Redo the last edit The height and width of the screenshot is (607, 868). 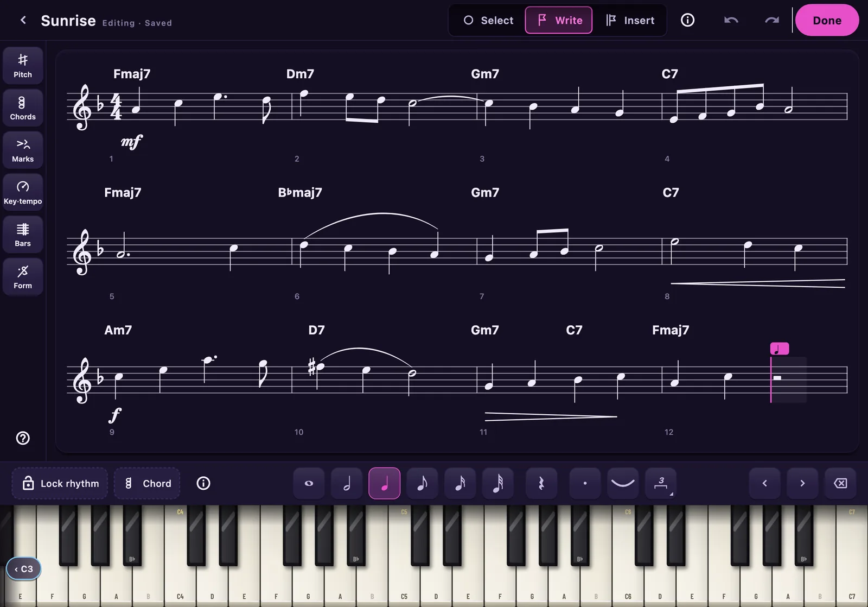click(772, 20)
